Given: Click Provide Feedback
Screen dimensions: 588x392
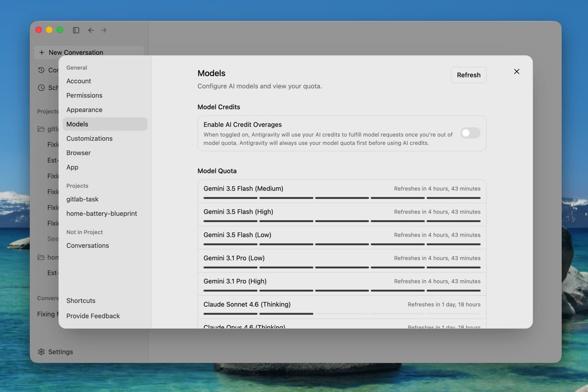Looking at the screenshot, I should click(105, 316).
